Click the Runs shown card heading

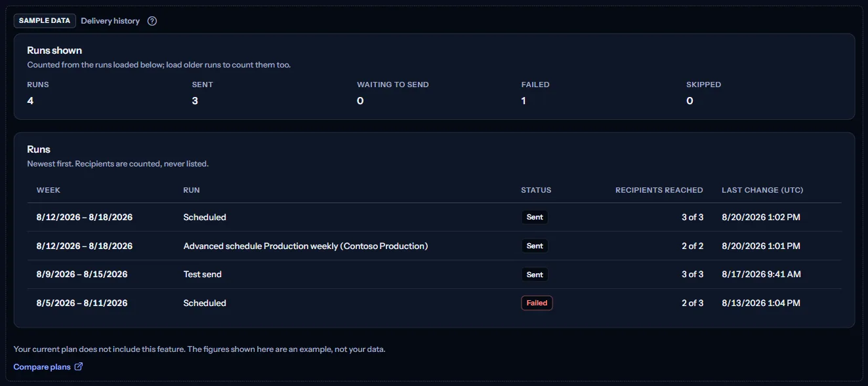pos(54,50)
